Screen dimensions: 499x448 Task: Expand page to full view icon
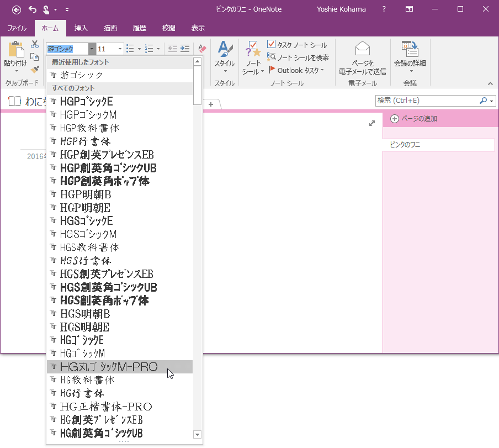(x=372, y=123)
